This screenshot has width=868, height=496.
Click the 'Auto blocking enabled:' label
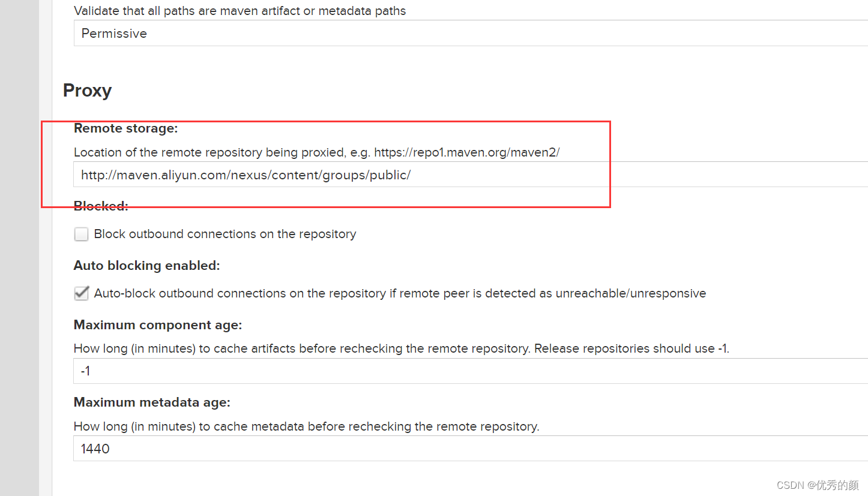pos(147,266)
